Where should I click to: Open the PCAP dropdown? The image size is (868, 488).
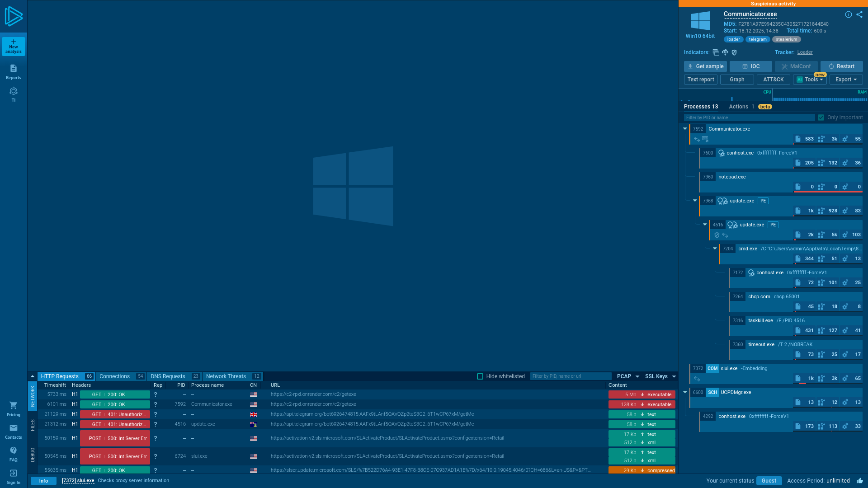point(627,376)
